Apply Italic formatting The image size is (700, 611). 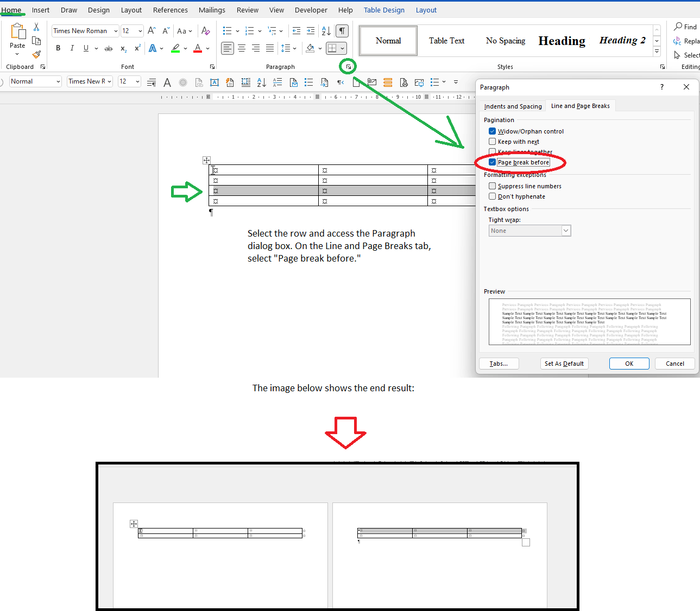(72, 48)
